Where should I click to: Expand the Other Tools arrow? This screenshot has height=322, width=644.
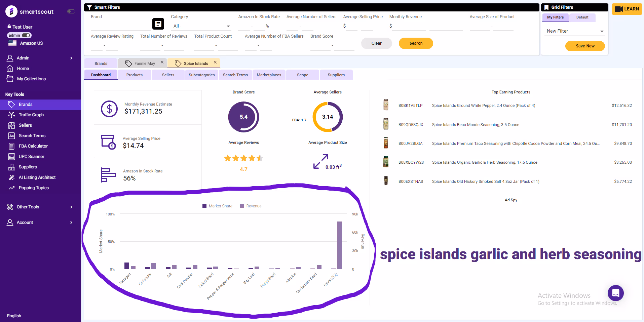point(71,207)
